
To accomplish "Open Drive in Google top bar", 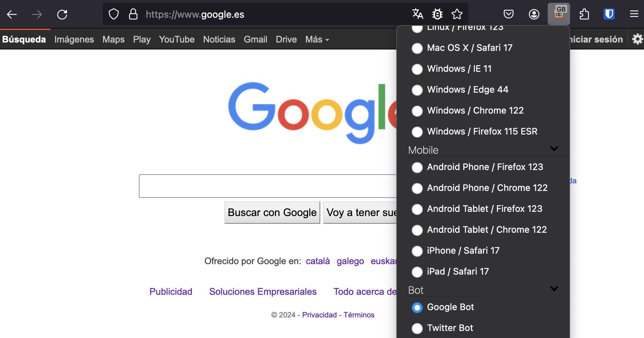I will tap(286, 39).
